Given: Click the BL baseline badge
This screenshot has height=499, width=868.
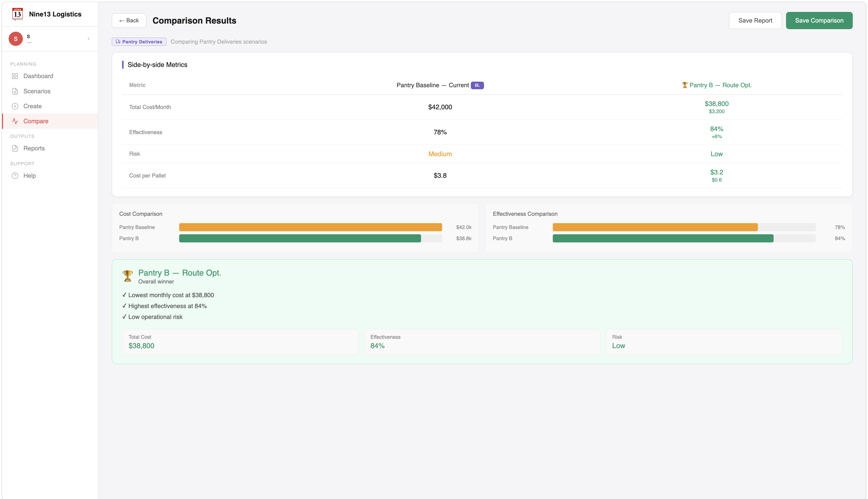Looking at the screenshot, I should click(477, 85).
